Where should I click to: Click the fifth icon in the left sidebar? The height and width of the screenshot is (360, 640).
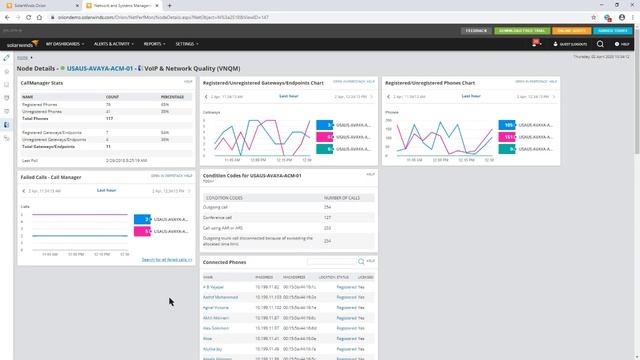click(7, 111)
